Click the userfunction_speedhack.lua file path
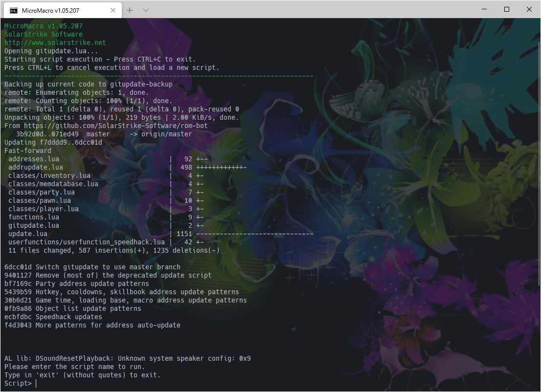Screen dimensions: 541x392 (86, 242)
